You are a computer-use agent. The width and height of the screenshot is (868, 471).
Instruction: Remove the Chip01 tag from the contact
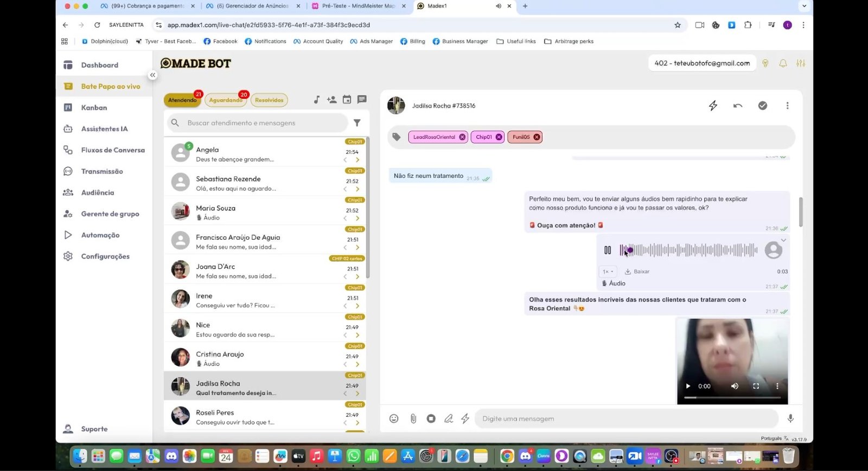click(x=499, y=137)
